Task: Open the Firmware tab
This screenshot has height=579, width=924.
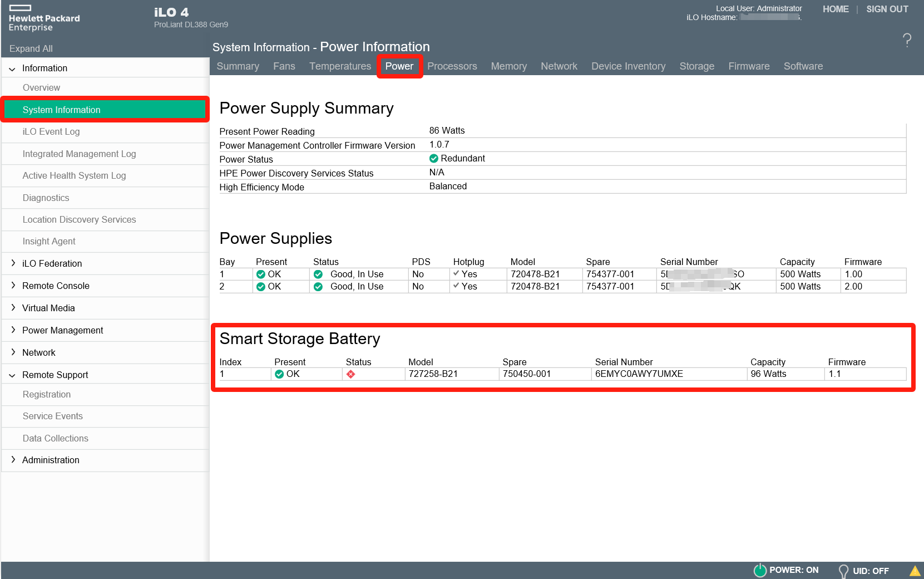Action: 749,66
